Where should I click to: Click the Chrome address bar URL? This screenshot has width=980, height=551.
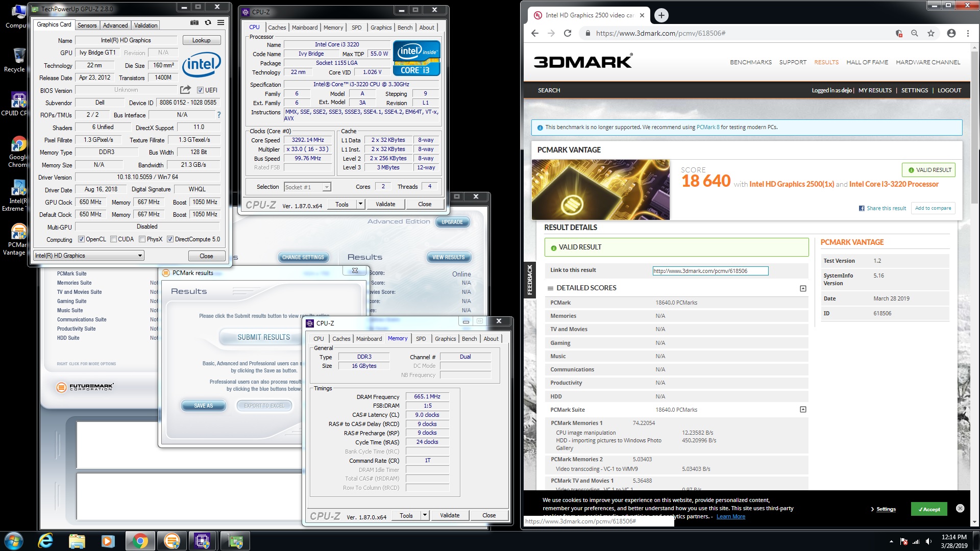(x=660, y=33)
